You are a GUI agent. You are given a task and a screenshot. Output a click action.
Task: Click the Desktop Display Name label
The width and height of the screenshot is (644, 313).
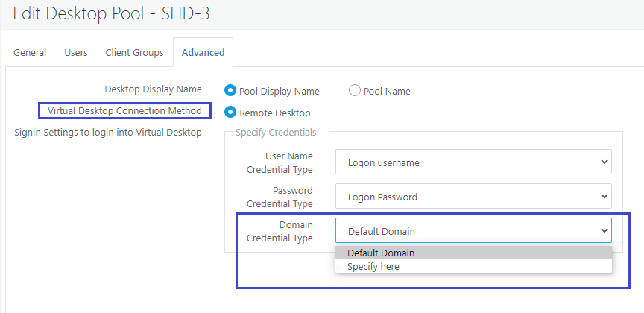(x=154, y=89)
